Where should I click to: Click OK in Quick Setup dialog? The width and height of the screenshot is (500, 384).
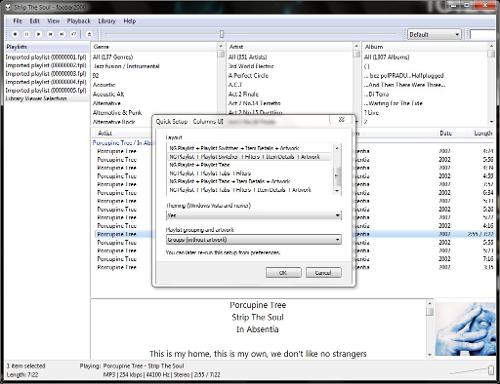pos(283,273)
